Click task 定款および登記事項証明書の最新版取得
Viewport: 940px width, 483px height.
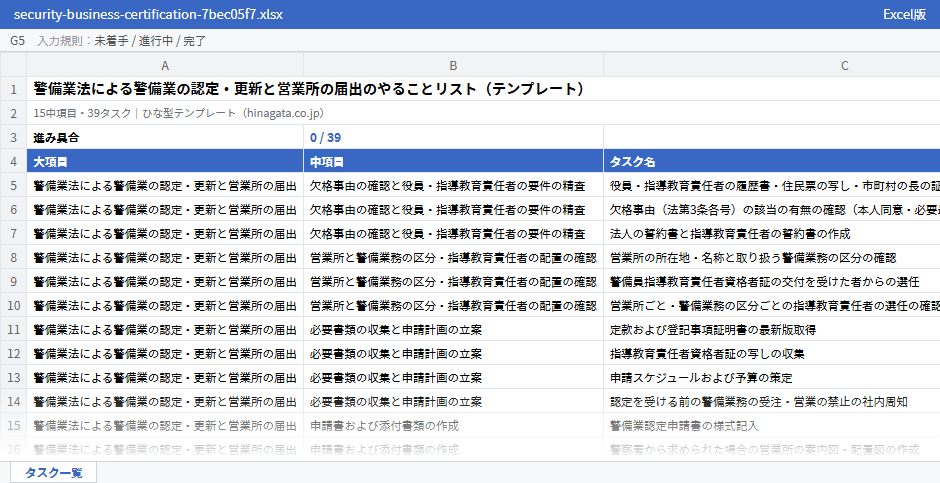point(772,329)
